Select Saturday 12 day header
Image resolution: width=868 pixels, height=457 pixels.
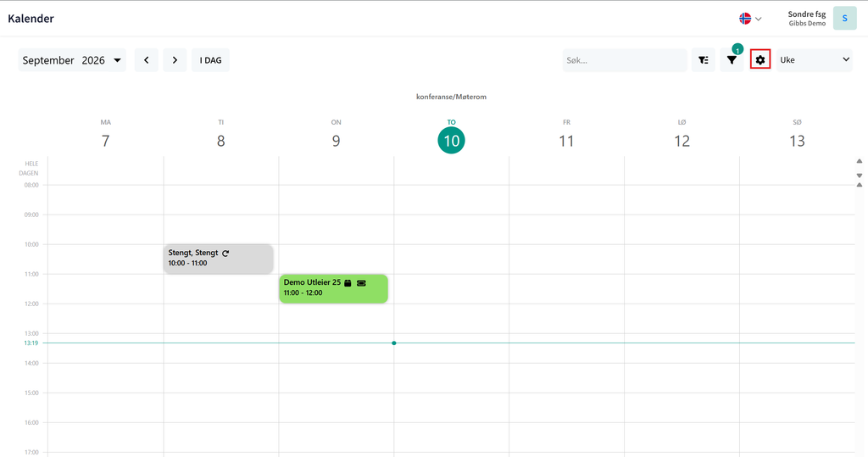682,136
